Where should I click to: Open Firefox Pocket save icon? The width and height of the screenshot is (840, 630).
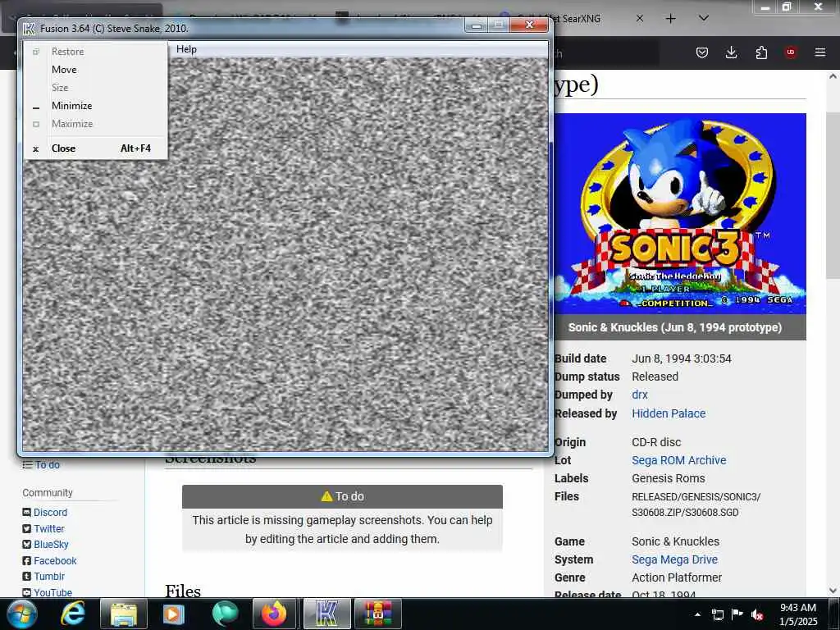tap(702, 52)
